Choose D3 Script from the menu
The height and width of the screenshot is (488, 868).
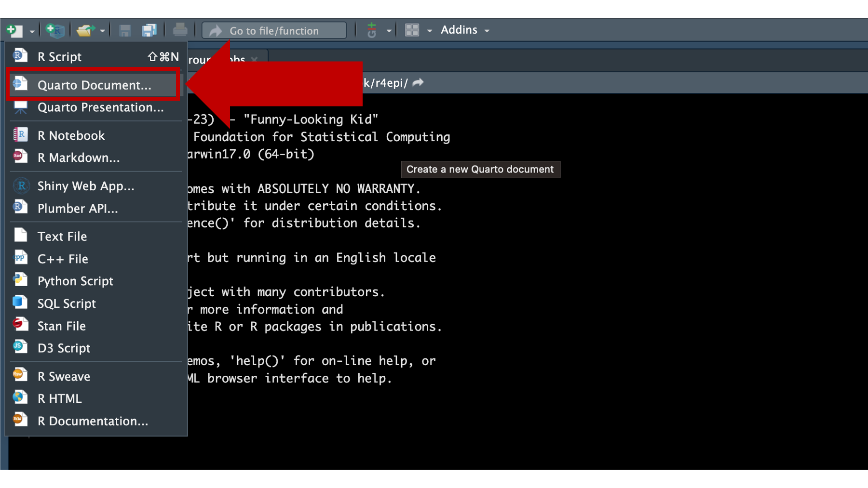point(96,348)
